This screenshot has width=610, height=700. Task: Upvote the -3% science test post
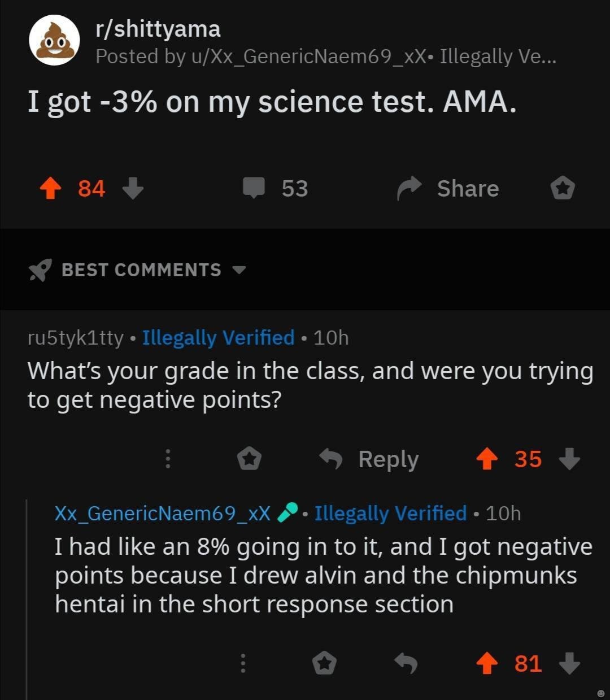coord(50,189)
